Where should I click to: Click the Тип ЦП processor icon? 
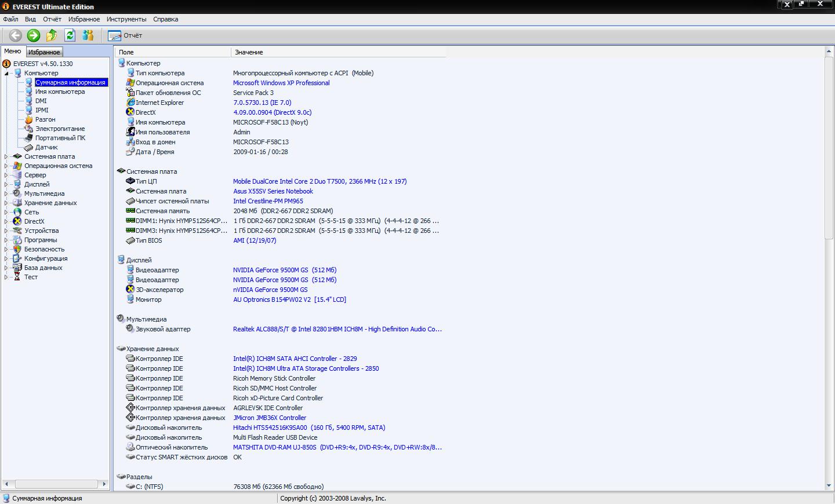click(130, 181)
